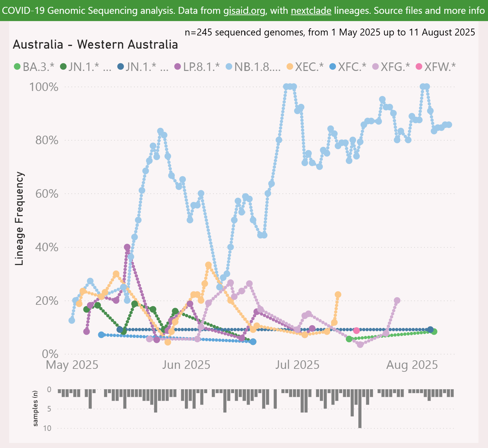This screenshot has height=448, width=488.
Task: Click the tallest bar in samples histogram
Action: coord(360,409)
